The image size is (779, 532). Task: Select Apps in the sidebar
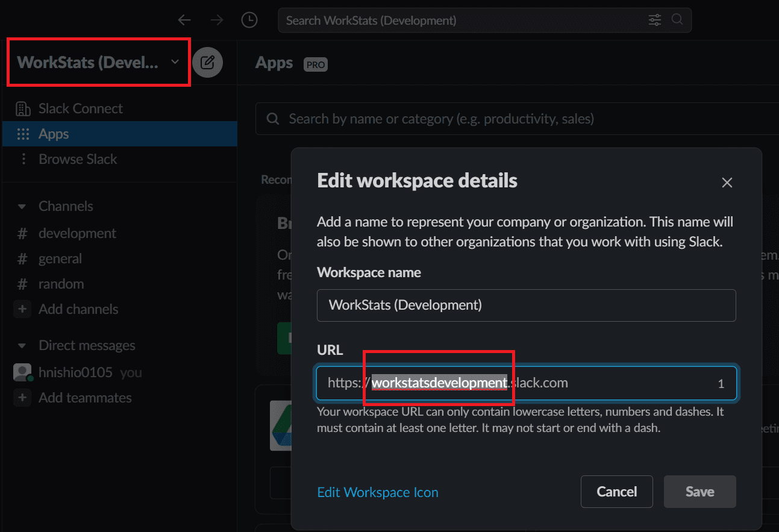click(119, 134)
